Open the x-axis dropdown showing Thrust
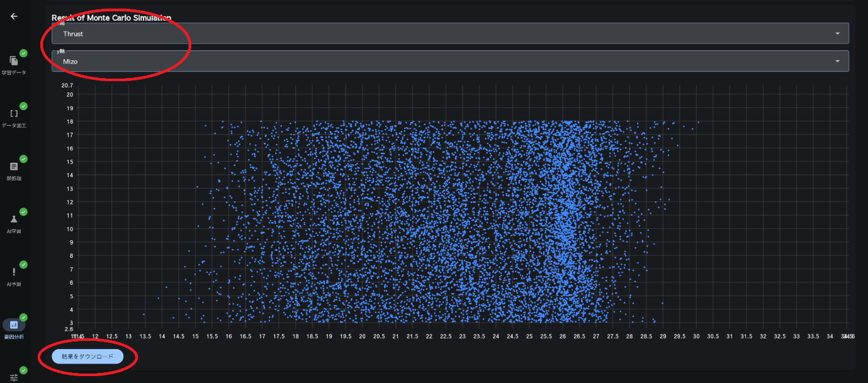 (449, 33)
